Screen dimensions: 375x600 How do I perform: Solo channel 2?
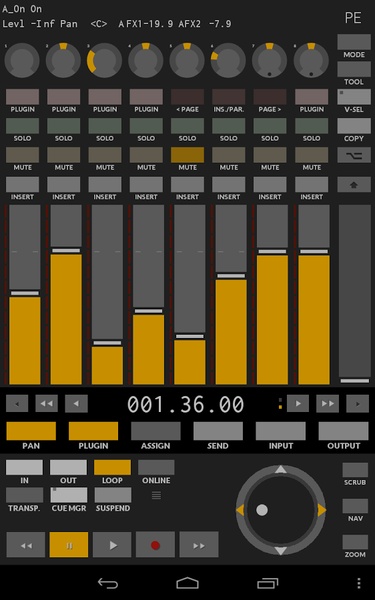point(64,126)
